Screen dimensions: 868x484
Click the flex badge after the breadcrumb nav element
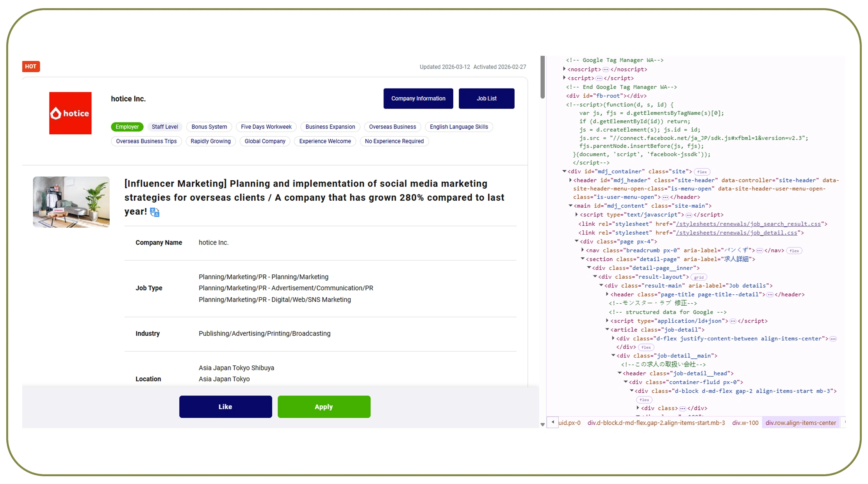(x=794, y=250)
